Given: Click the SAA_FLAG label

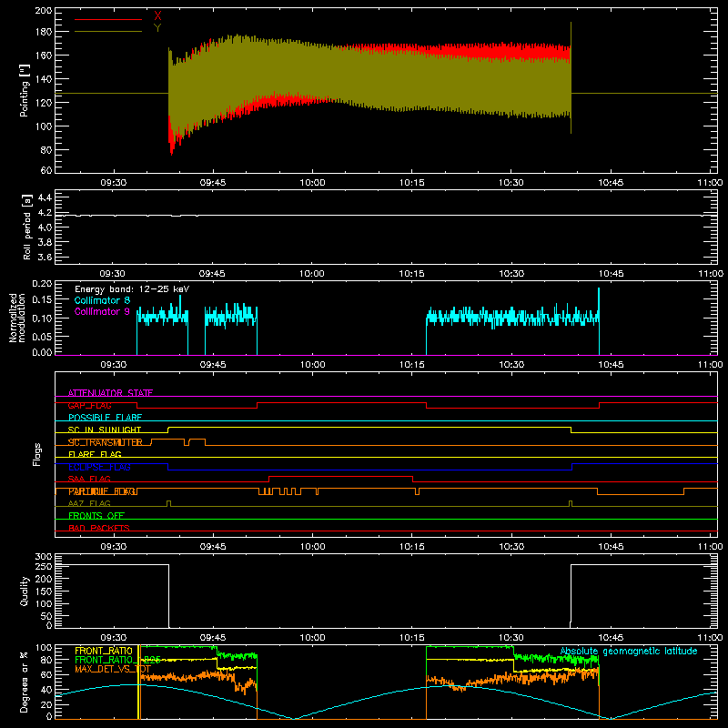Looking at the screenshot, I should [x=89, y=480].
